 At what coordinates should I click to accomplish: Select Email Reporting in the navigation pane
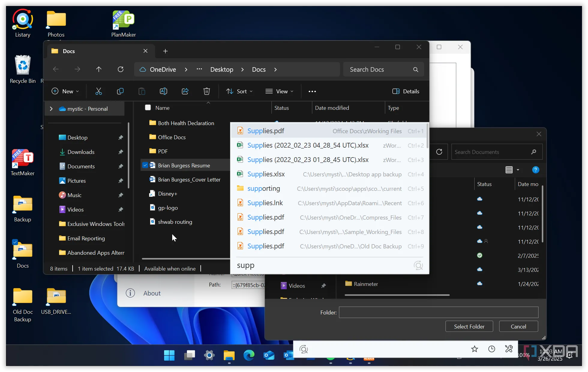point(86,238)
